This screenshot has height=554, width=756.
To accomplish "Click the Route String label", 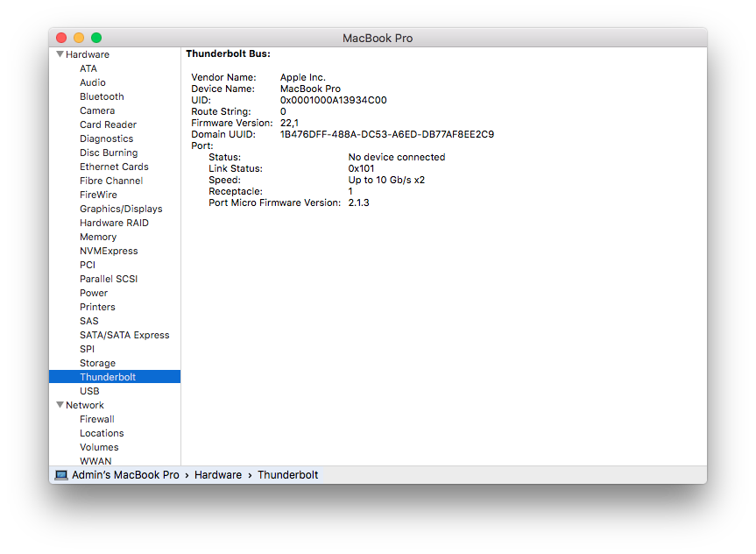I will 221,111.
